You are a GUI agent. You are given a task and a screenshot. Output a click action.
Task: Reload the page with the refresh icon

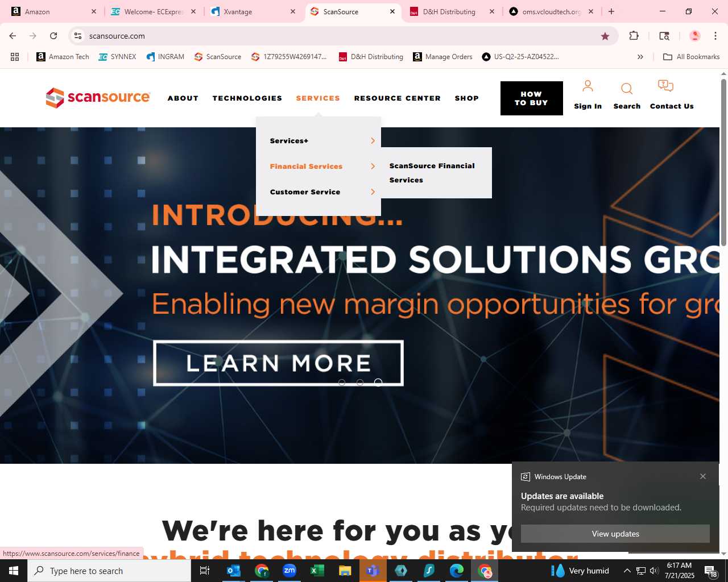coord(53,36)
